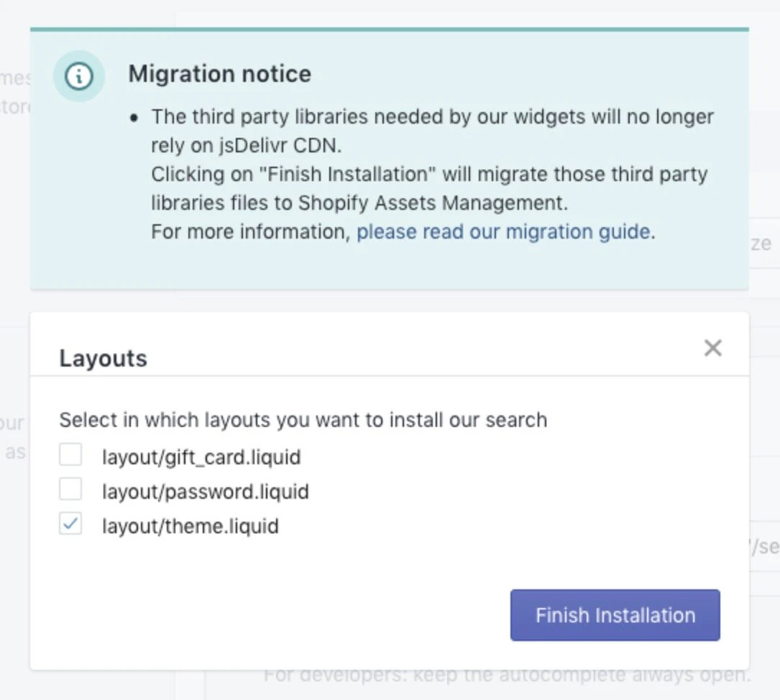Click the Migration notice heading
This screenshot has width=780, height=700.
tap(219, 73)
